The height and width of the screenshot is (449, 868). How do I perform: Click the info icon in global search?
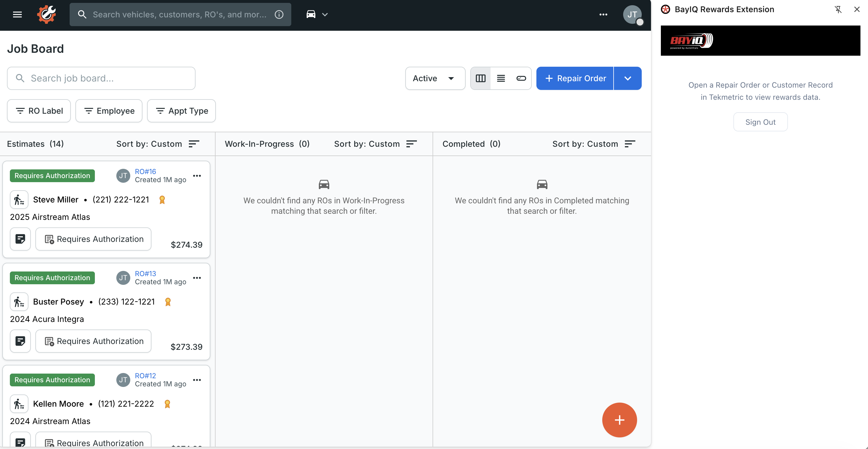point(279,15)
